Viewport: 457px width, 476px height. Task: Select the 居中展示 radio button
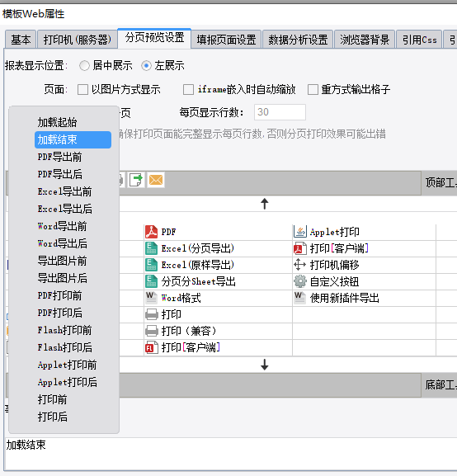pos(84,65)
